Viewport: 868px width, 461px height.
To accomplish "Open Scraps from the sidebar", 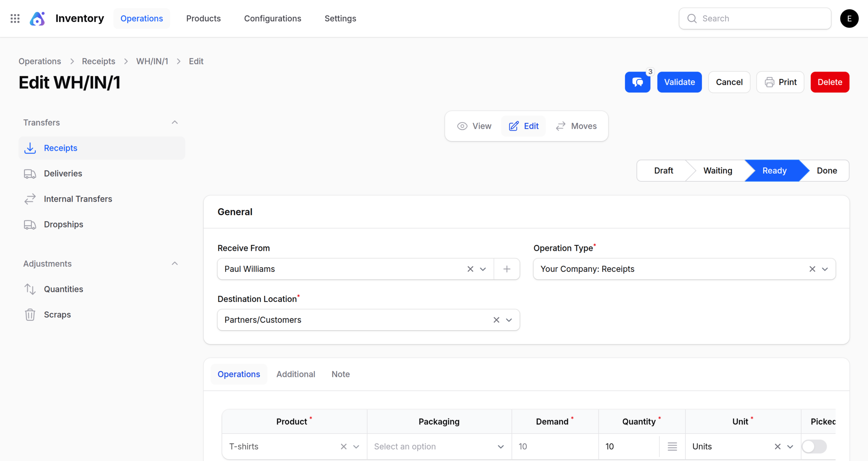I will [x=57, y=315].
